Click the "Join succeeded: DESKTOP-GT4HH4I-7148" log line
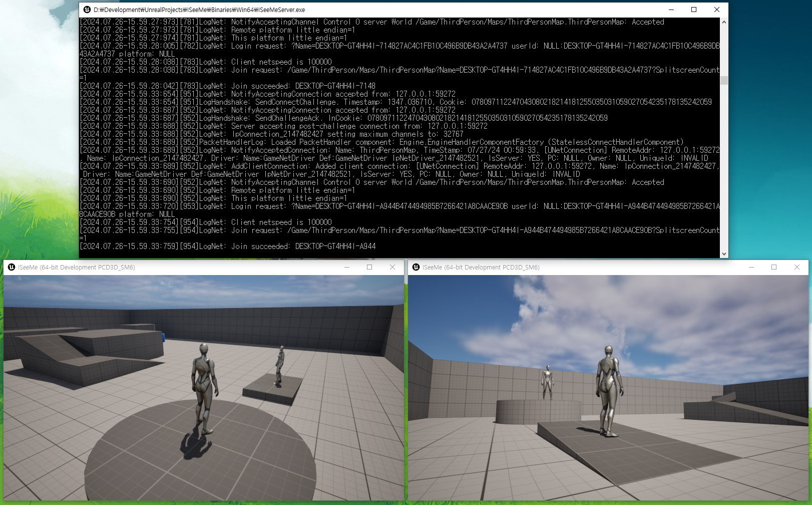 [x=228, y=86]
